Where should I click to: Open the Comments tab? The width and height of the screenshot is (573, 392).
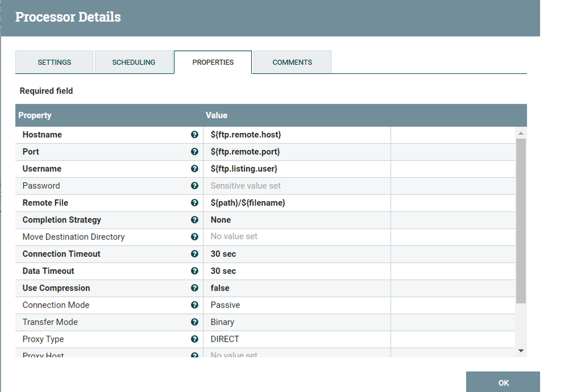click(x=293, y=62)
